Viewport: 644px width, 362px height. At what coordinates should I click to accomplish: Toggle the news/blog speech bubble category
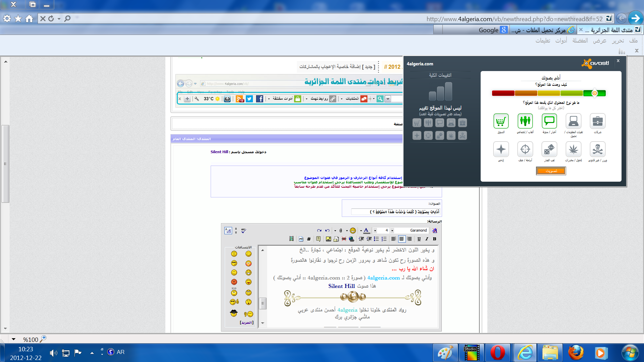pos(549,121)
